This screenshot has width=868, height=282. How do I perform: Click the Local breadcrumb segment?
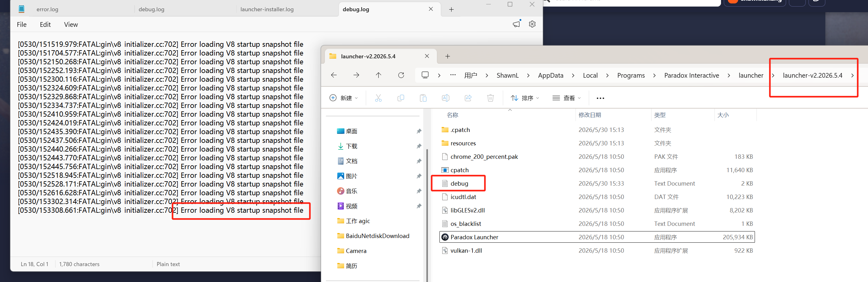591,75
